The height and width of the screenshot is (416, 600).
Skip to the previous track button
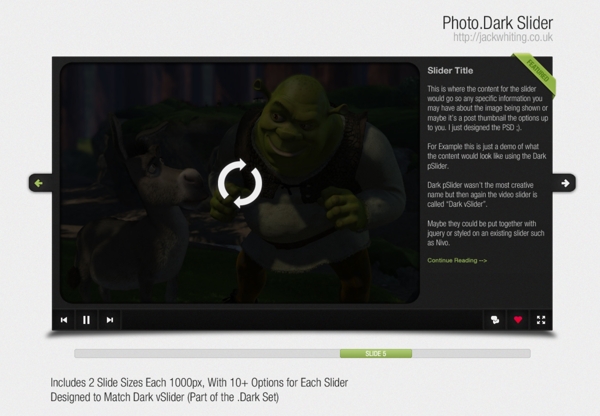click(64, 320)
